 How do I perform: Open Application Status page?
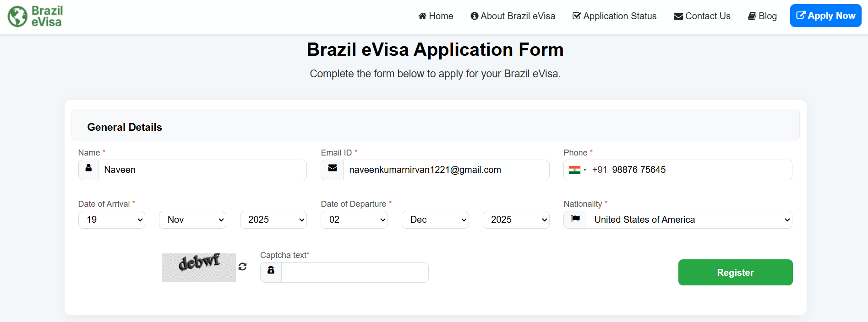click(614, 16)
